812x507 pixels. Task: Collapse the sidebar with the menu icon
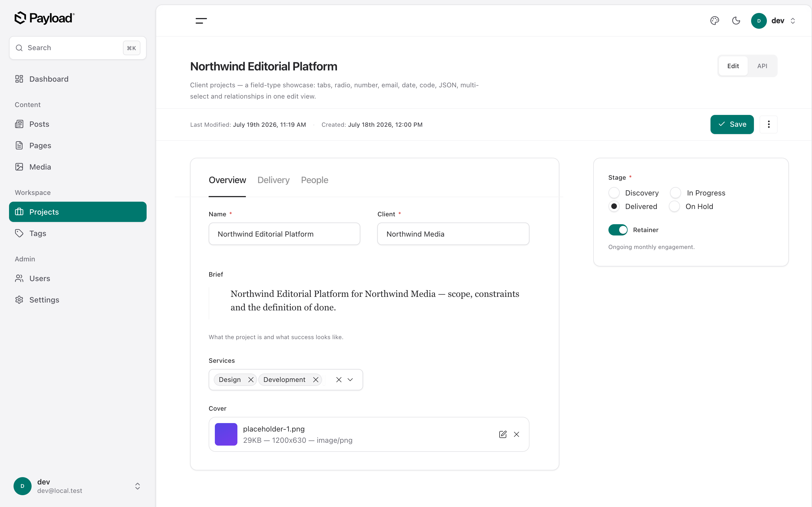tap(201, 21)
